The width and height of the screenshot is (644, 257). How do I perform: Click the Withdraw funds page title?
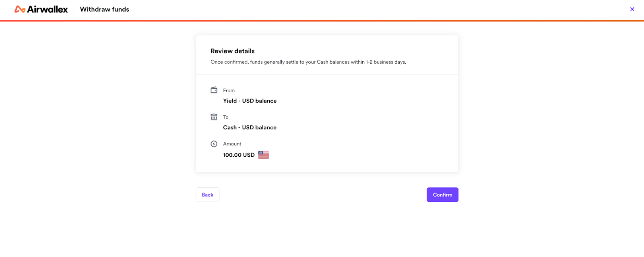(104, 9)
